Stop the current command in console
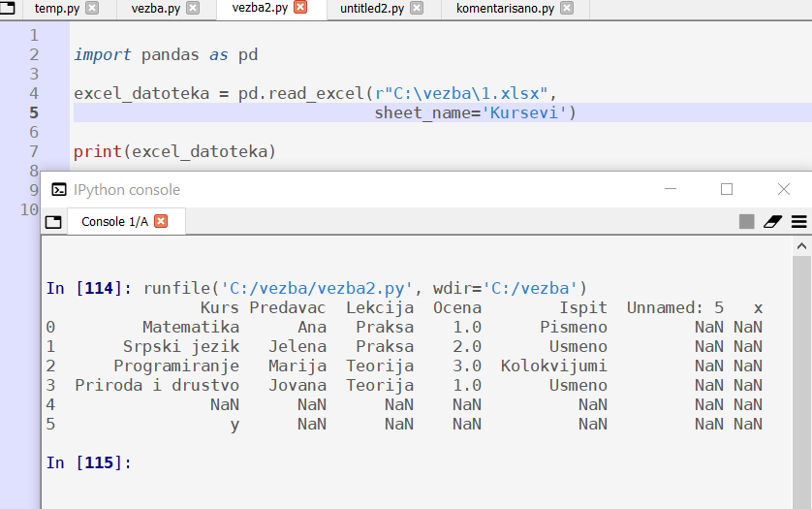This screenshot has height=509, width=812. (x=746, y=221)
